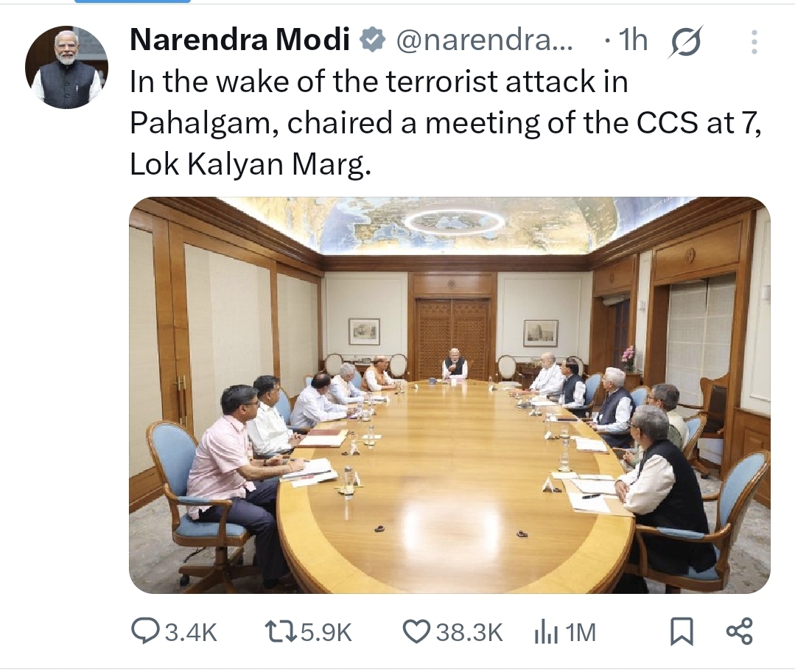Expand the three-dot more options menu

(x=754, y=42)
